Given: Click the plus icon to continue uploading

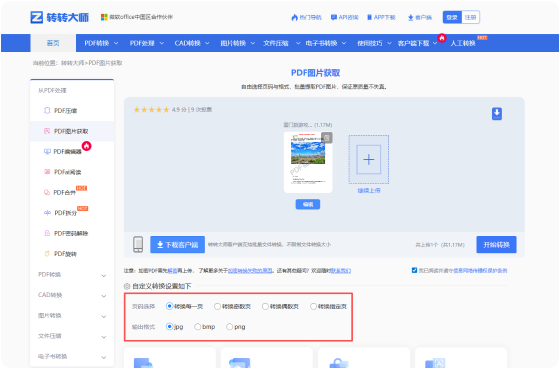Looking at the screenshot, I should [x=369, y=159].
